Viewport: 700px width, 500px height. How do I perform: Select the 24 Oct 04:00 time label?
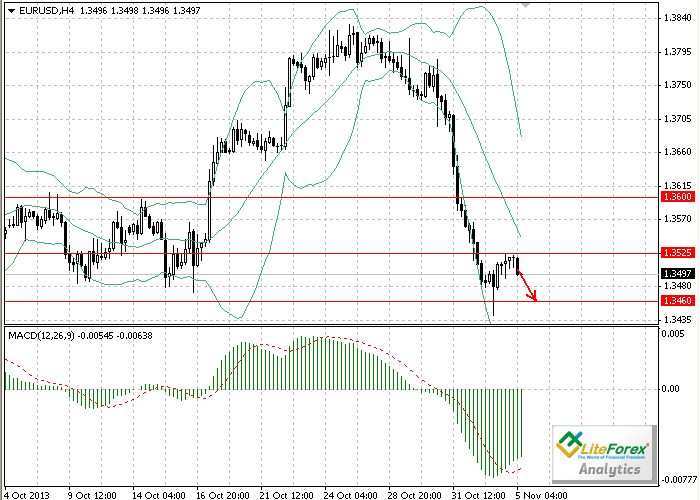point(350,493)
